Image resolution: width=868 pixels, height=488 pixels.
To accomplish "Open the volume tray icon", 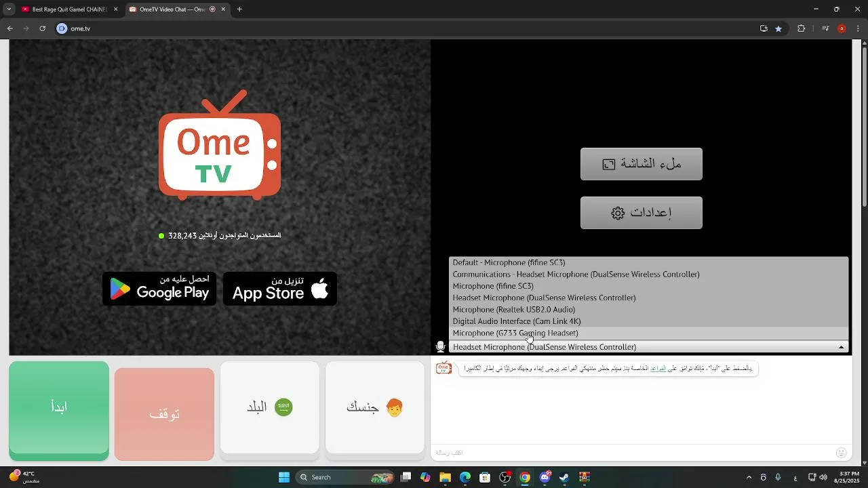I will click(823, 477).
